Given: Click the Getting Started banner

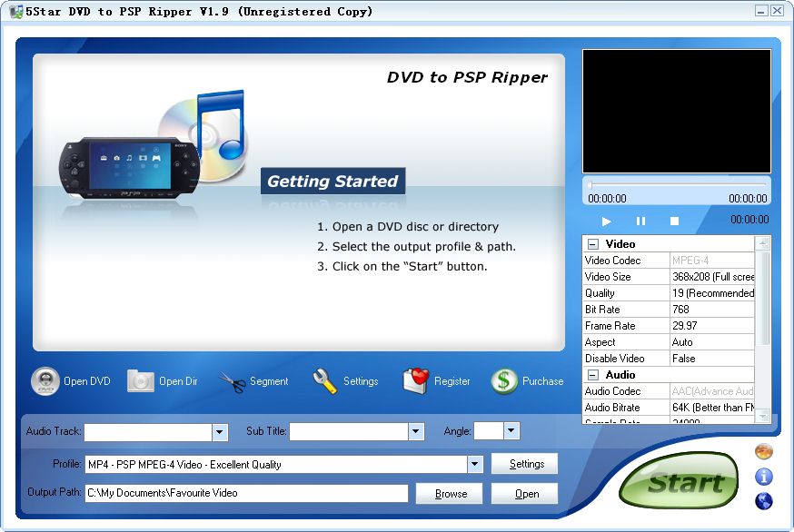Looking at the screenshot, I should click(x=332, y=182).
